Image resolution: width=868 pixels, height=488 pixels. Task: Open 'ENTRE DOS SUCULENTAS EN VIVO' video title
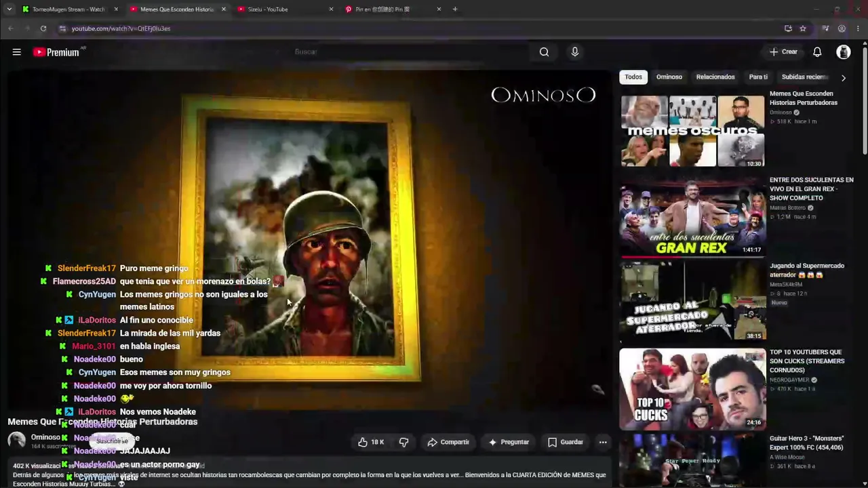812,189
